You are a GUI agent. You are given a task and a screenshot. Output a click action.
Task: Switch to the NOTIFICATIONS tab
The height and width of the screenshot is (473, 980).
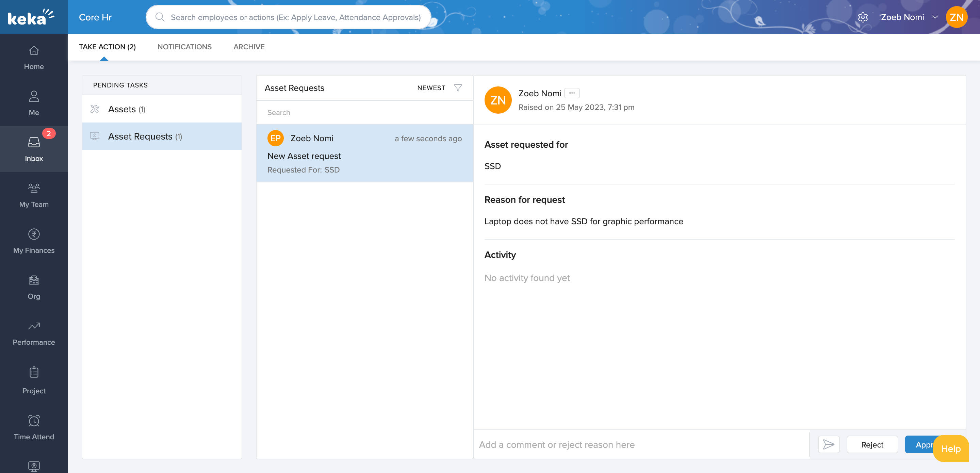tap(184, 47)
